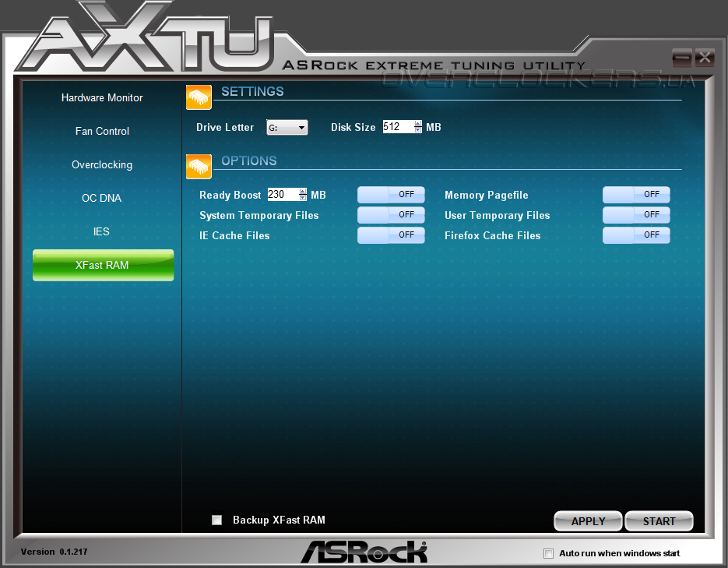Viewport: 728px width, 568px height.
Task: Click the ASRock logo at the bottom
Action: tap(364, 552)
